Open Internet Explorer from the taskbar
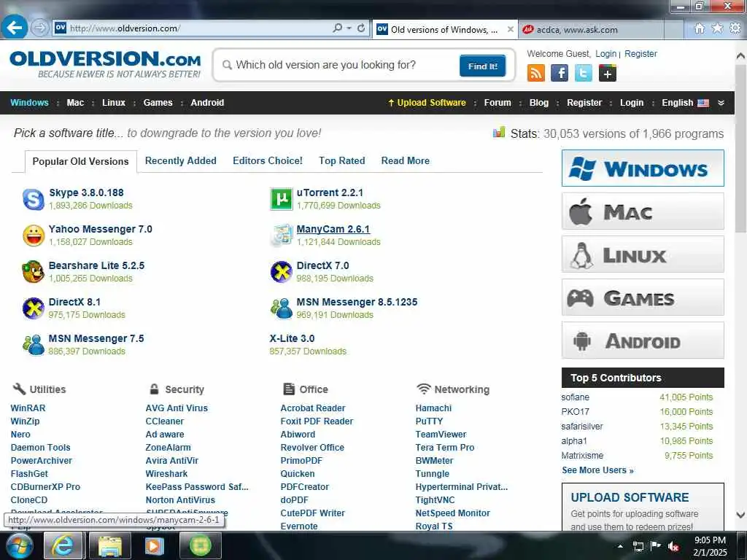This screenshot has height=560, width=747. click(x=63, y=545)
